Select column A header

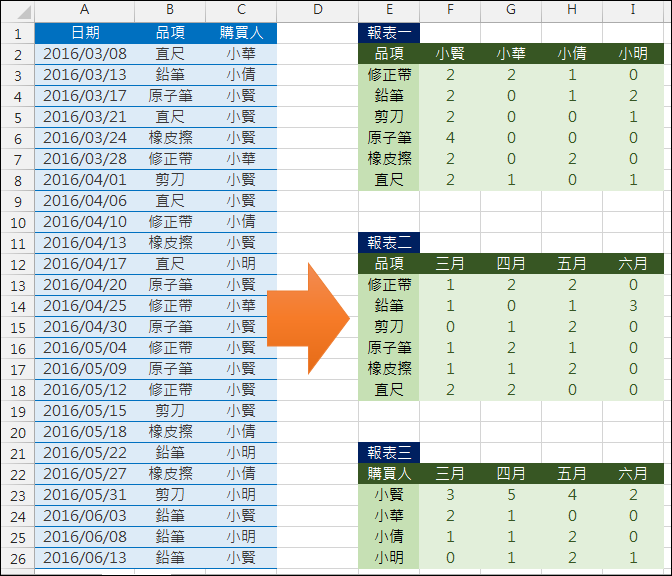(x=84, y=10)
